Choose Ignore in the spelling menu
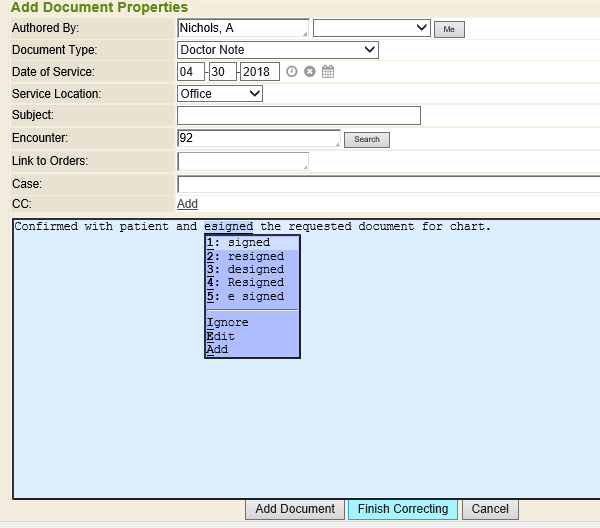Image resolution: width=600 pixels, height=528 pixels. (228, 322)
